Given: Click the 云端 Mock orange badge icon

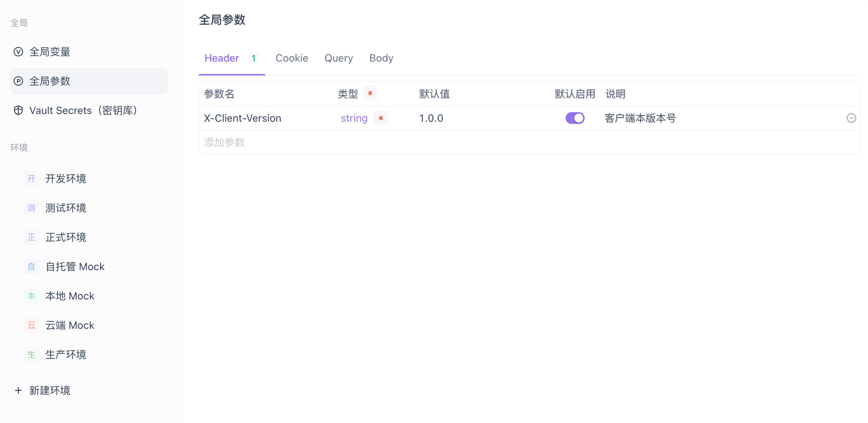Looking at the screenshot, I should tap(32, 325).
